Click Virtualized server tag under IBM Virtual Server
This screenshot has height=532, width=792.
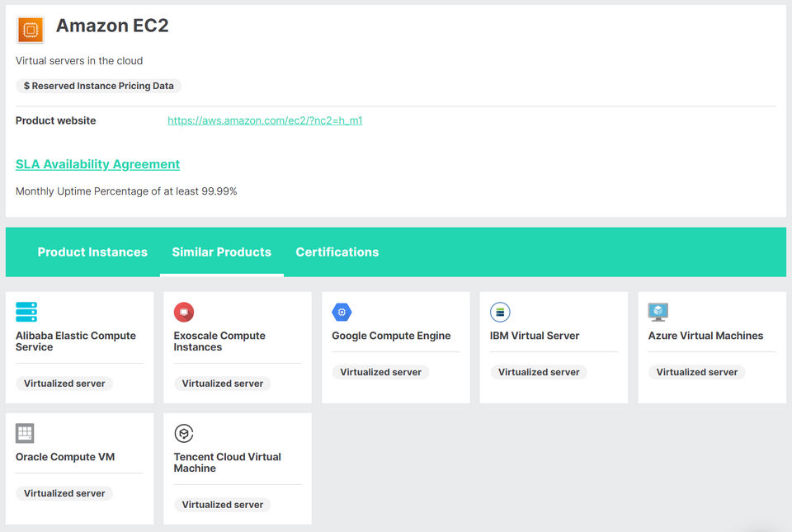539,372
